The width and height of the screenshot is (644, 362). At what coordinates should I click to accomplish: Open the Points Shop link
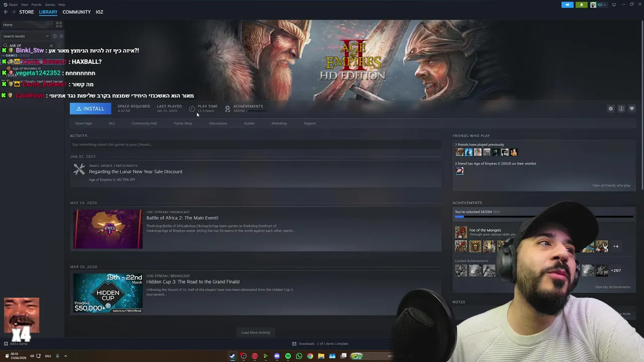point(183,123)
